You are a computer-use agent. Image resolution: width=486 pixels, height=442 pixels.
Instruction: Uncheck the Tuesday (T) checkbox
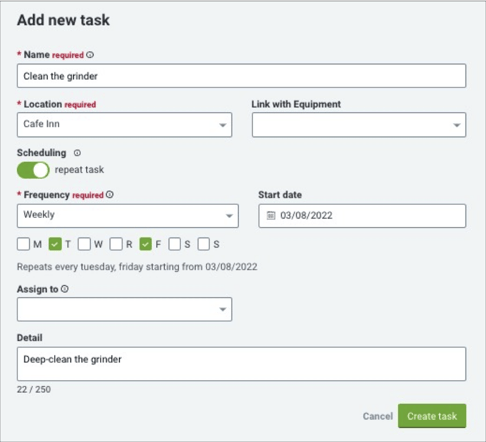point(55,244)
